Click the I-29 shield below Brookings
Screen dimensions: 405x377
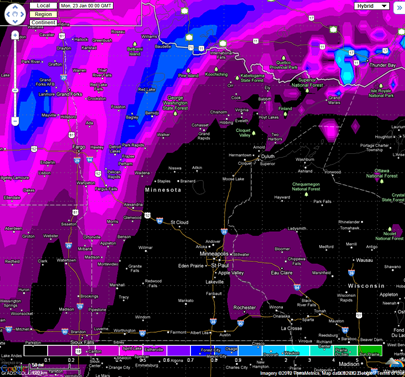(80, 306)
